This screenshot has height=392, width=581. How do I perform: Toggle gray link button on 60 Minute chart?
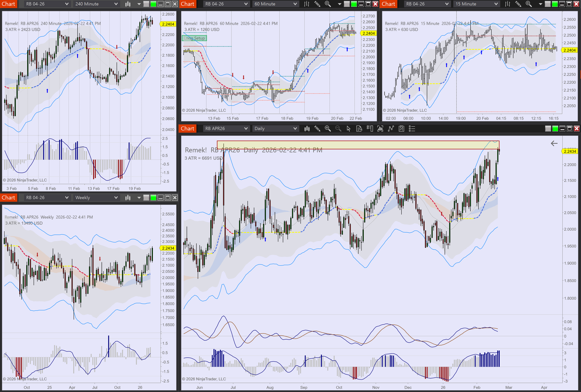pos(347,4)
